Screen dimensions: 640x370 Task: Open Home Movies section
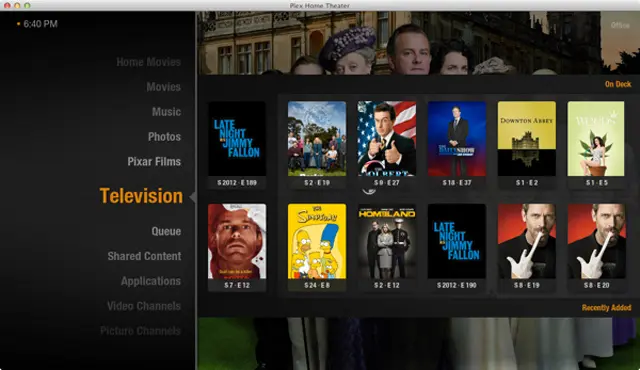coord(149,62)
